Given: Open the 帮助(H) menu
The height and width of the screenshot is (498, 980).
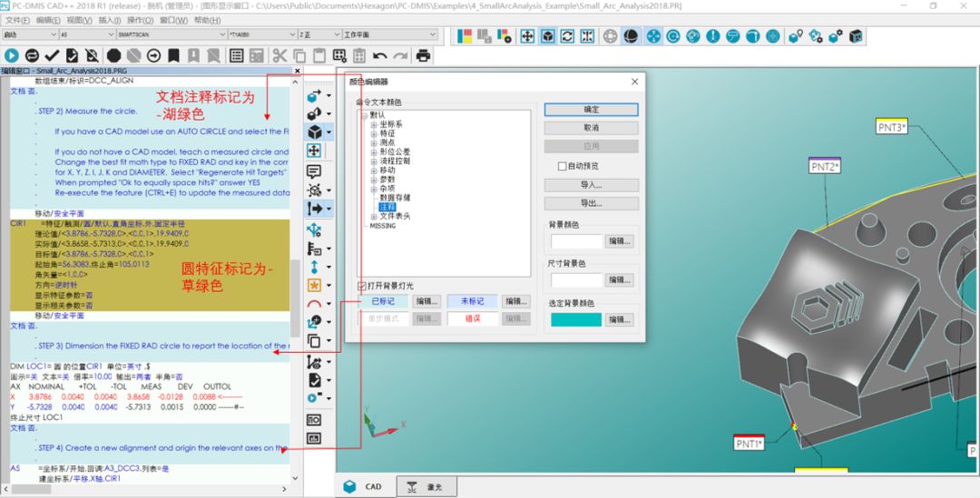Looking at the screenshot, I should pos(208,20).
